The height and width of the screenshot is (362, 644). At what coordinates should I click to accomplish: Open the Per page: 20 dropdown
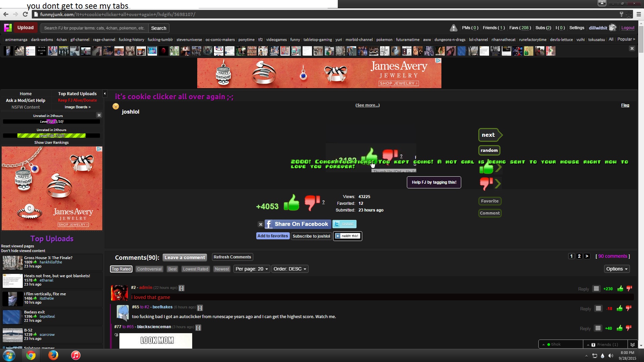252,269
